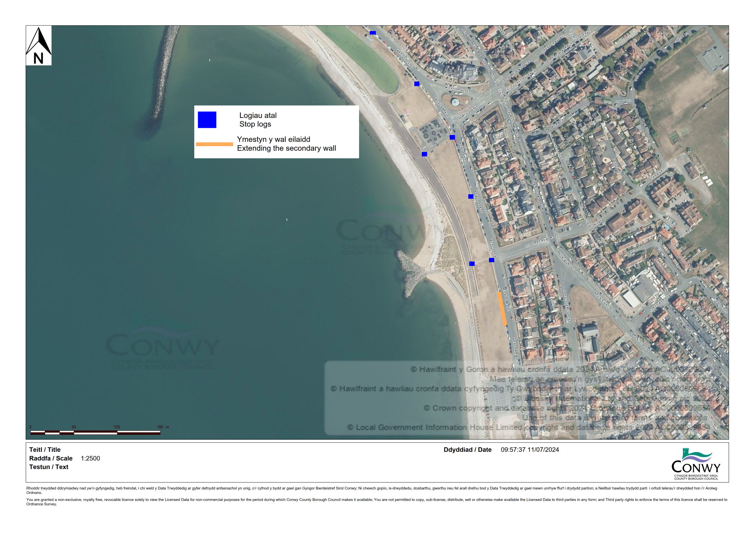
Task: Click the 'Logiau atal Stop logs' legend text
Action: (258, 120)
